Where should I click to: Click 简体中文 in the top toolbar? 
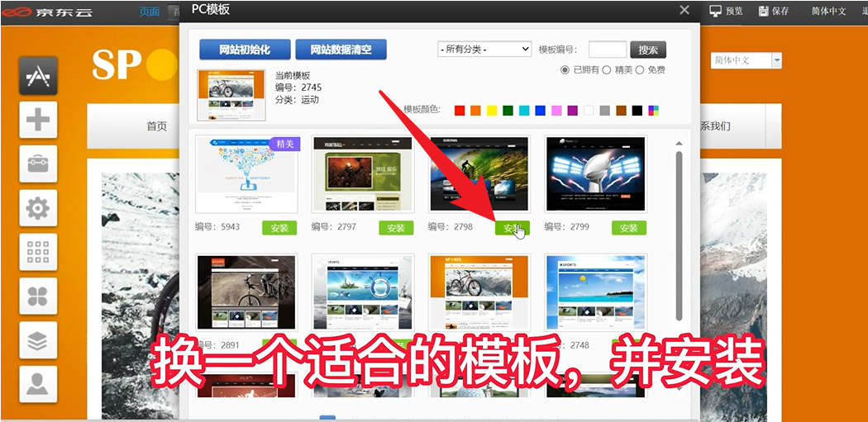click(x=828, y=11)
